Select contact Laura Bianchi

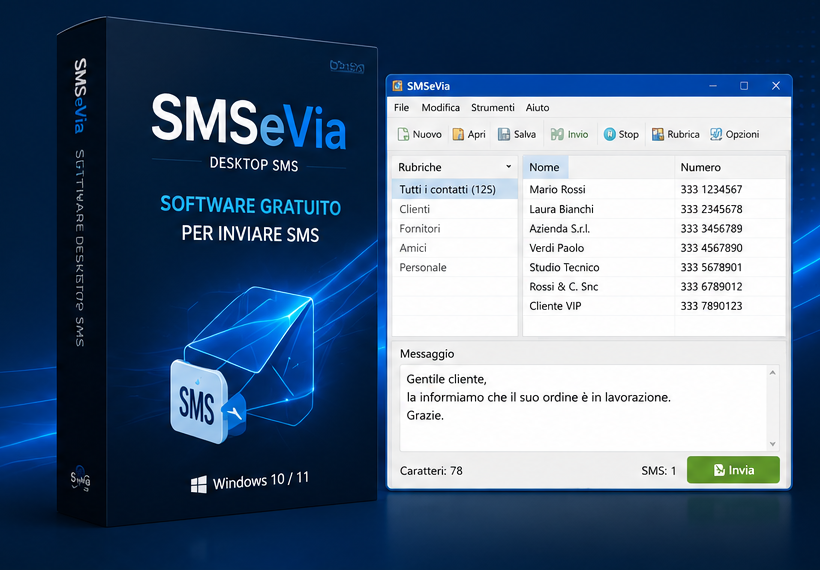point(561,209)
